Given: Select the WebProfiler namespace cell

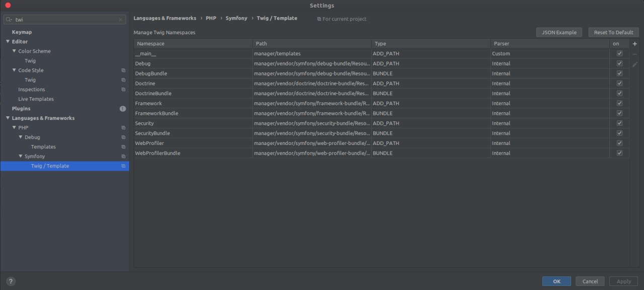Looking at the screenshot, I should 193,143.
